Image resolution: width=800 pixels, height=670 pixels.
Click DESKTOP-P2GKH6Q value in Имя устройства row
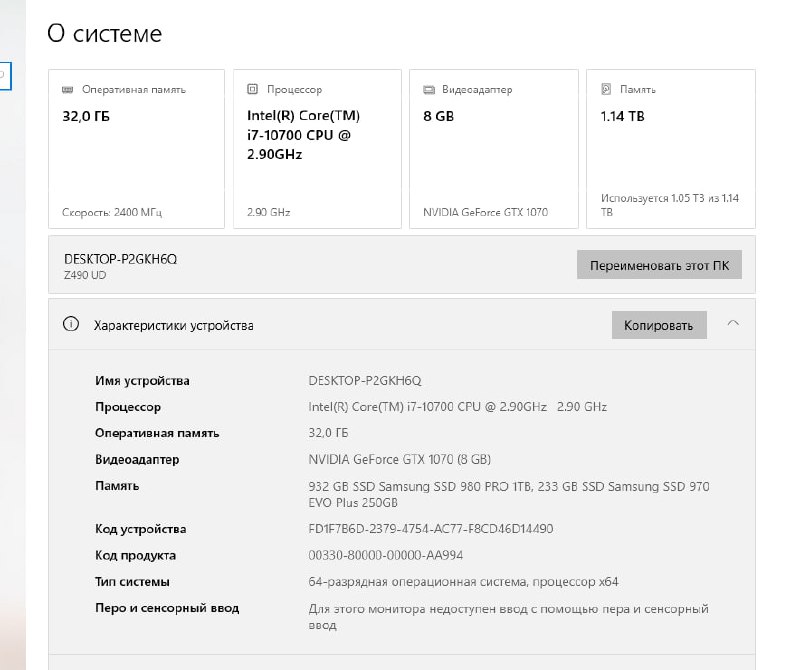(365, 381)
